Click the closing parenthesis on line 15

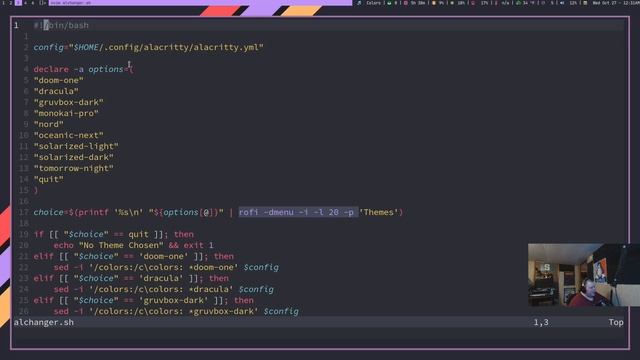click(36, 190)
